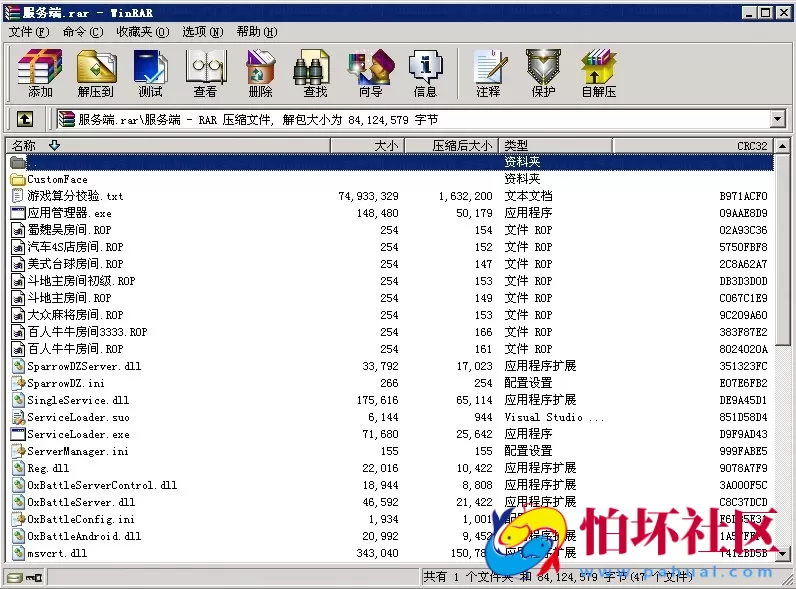
Task: Click the CRC32 value DE9A45D1
Action: [x=743, y=400]
